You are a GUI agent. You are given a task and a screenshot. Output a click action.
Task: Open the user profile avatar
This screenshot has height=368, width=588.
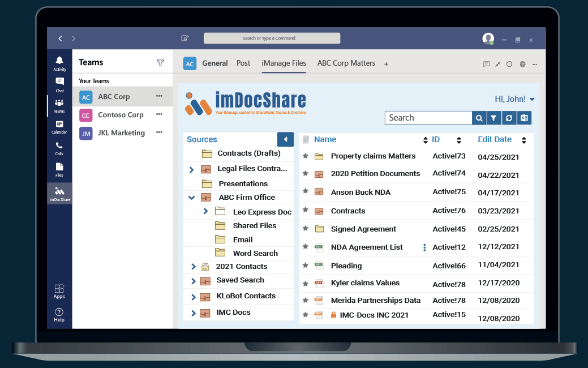[x=488, y=38]
